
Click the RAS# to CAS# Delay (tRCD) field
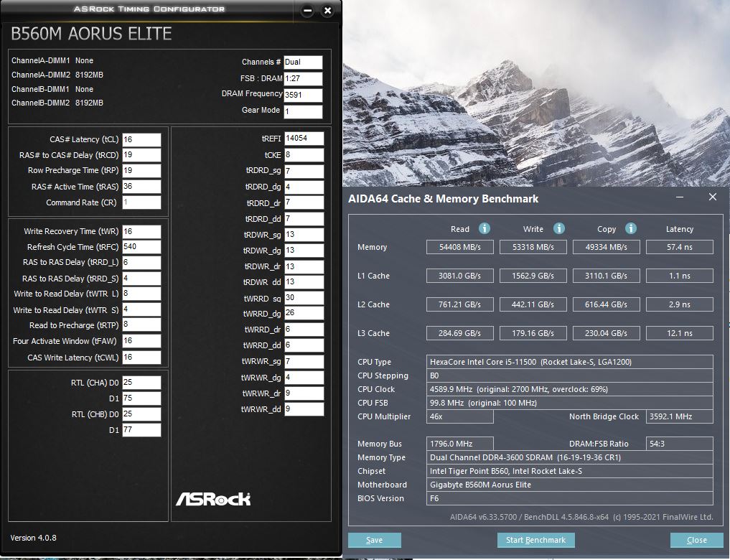(x=141, y=155)
